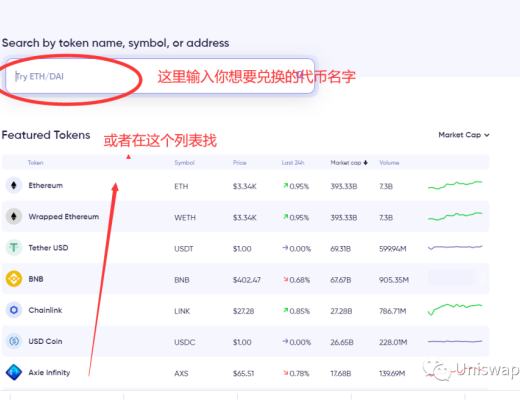Open the Ethereum token row name
The image size is (520, 400).
click(x=46, y=185)
